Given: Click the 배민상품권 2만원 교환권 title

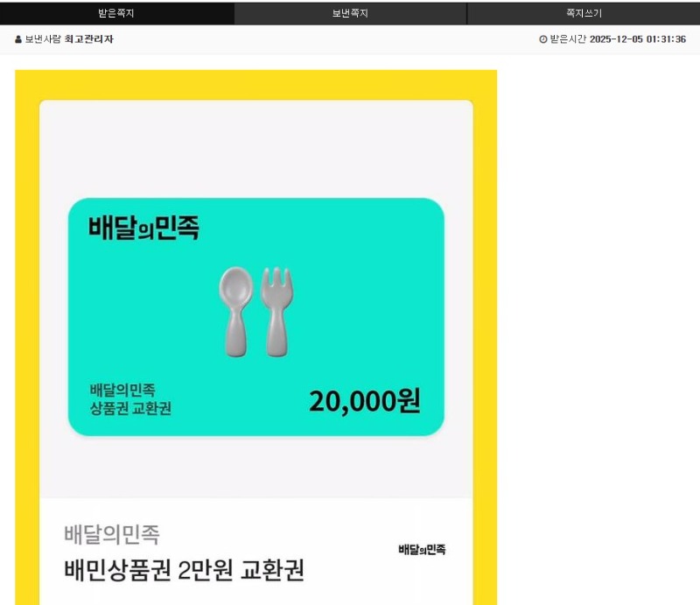Looking at the screenshot, I should point(185,570).
